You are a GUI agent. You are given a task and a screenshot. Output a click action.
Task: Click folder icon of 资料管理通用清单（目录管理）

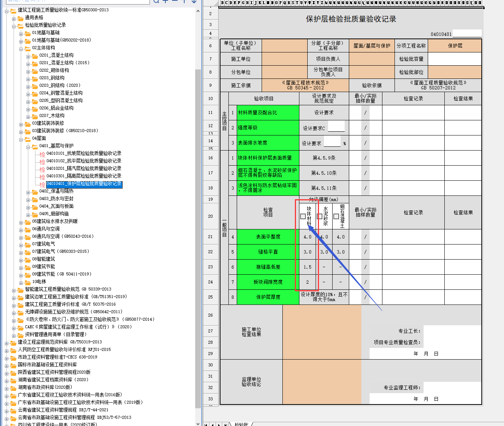(x=20, y=335)
